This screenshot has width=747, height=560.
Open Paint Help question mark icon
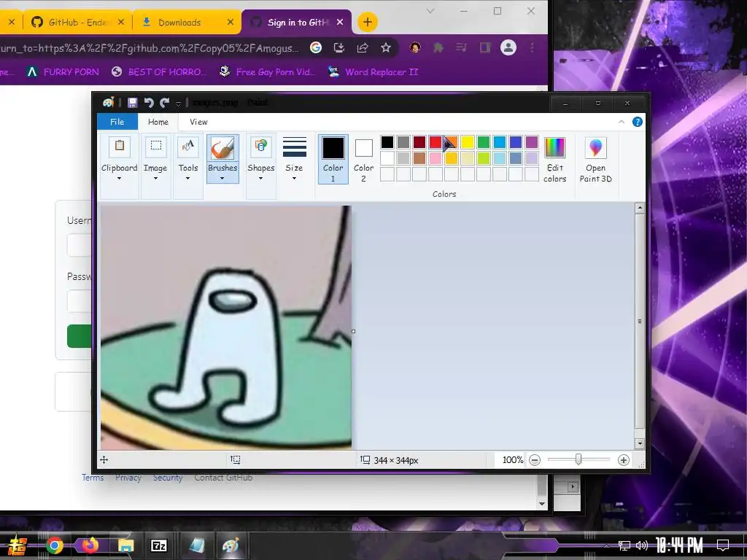637,122
